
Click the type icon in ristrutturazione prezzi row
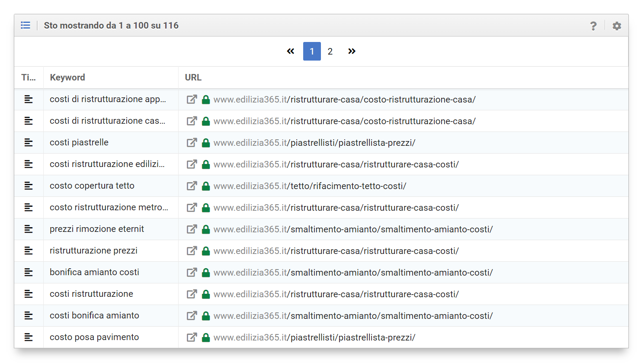29,251
